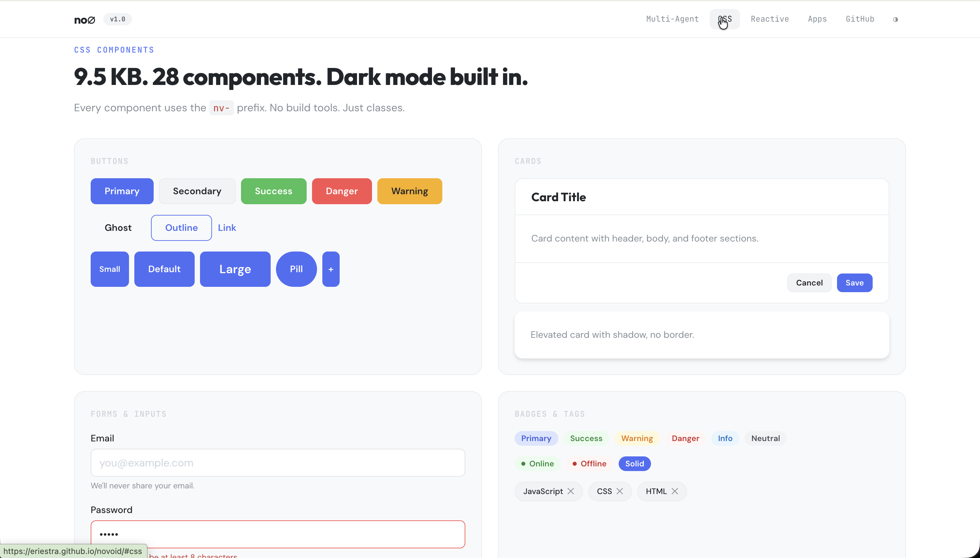Click the Cancel button in the card footer
This screenshot has height=558, width=980.
coord(809,282)
